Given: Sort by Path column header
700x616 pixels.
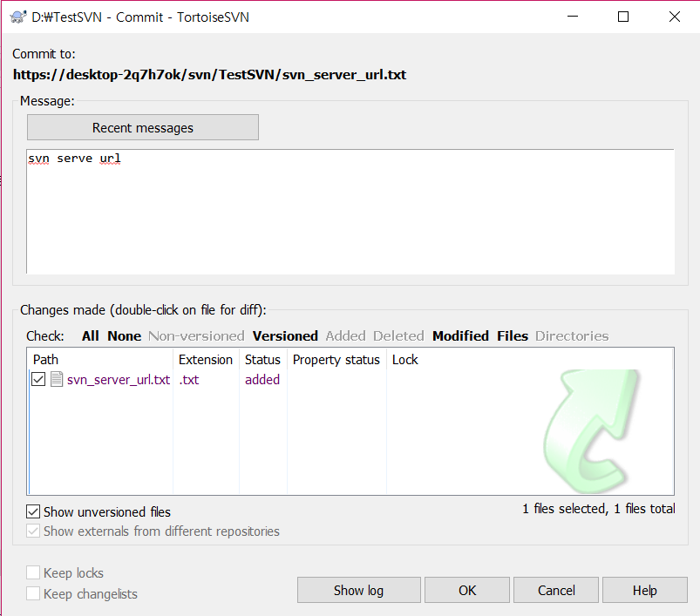Looking at the screenshot, I should click(x=101, y=360).
